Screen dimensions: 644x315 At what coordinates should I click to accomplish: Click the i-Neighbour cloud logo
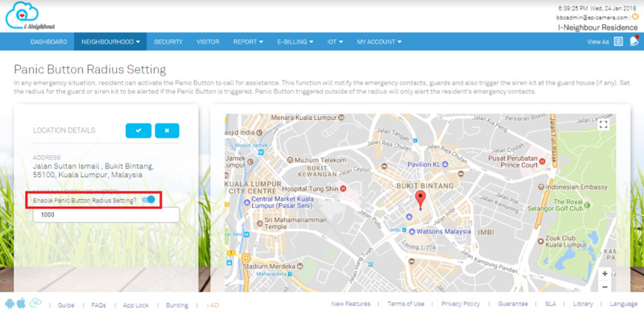[x=30, y=15]
